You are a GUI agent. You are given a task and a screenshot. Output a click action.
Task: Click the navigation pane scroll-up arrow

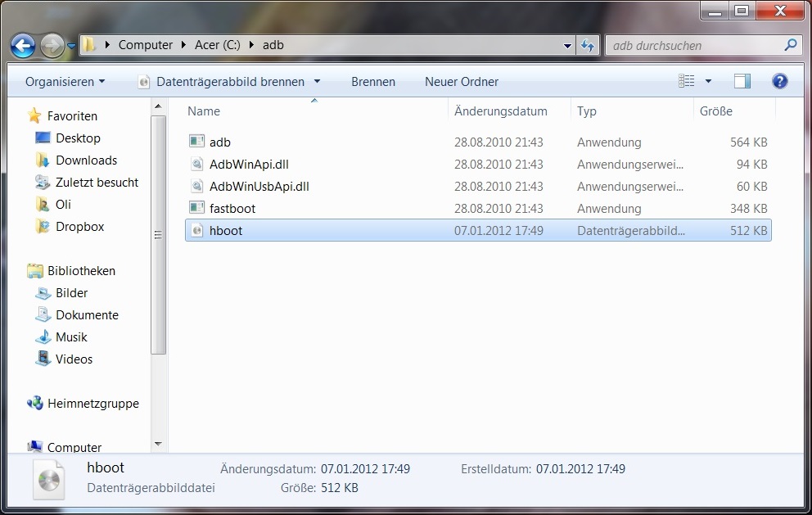click(158, 106)
